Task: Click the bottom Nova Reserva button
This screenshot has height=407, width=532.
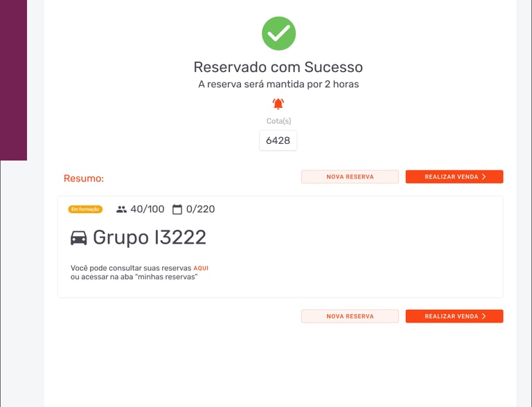Action: 350,316
